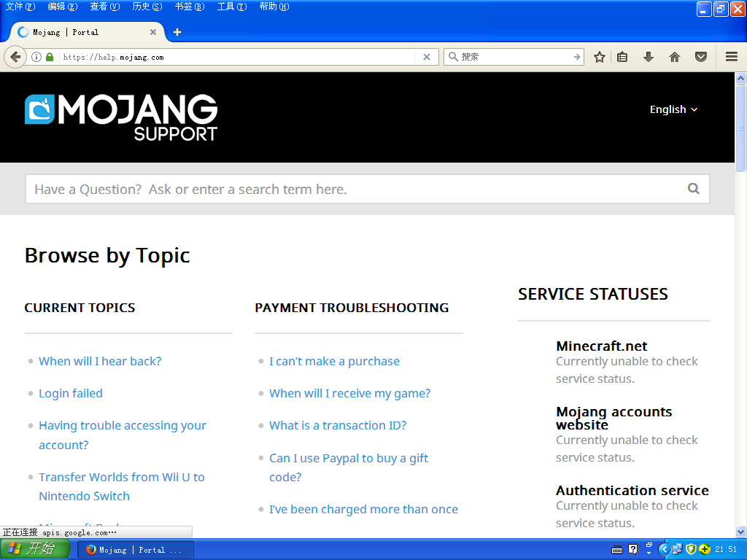Open the Firefox hamburger menu
The width and height of the screenshot is (747, 560).
pyautogui.click(x=732, y=57)
